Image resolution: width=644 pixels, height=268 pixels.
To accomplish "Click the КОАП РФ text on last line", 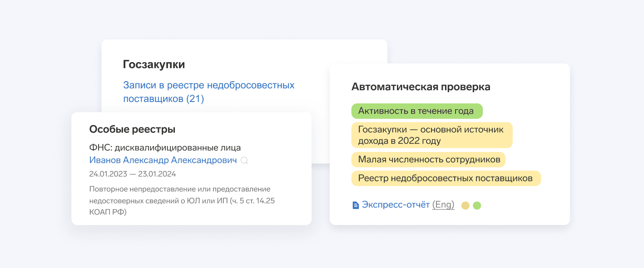I will 108,212.
